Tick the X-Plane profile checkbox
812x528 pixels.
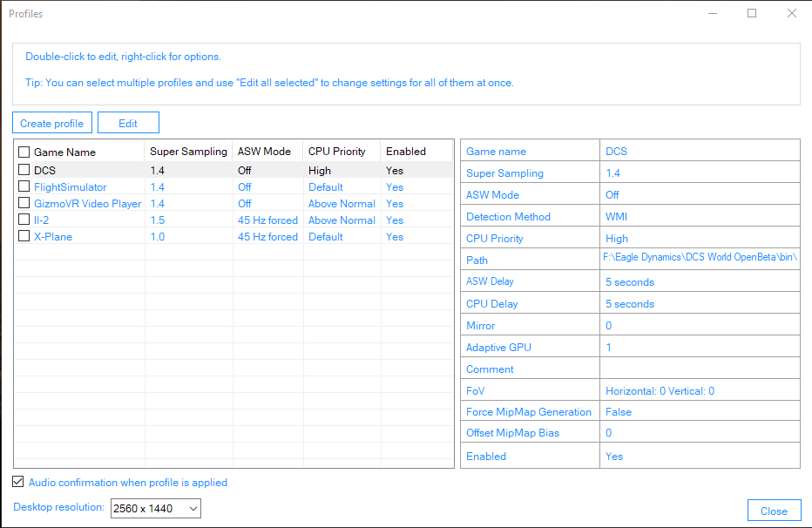click(24, 235)
